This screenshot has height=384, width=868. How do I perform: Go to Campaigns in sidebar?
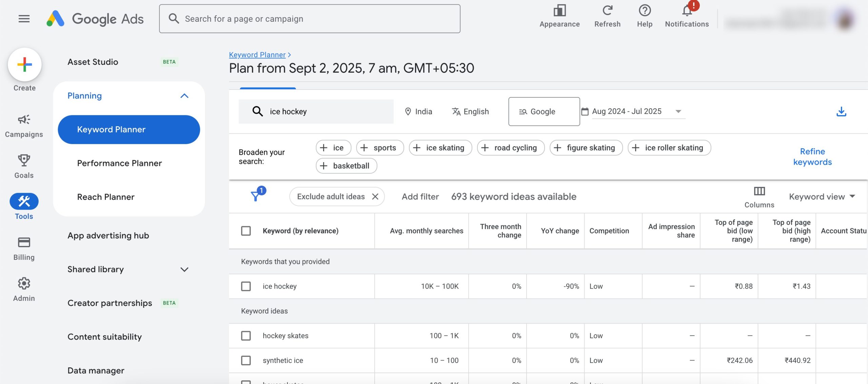coord(24,126)
